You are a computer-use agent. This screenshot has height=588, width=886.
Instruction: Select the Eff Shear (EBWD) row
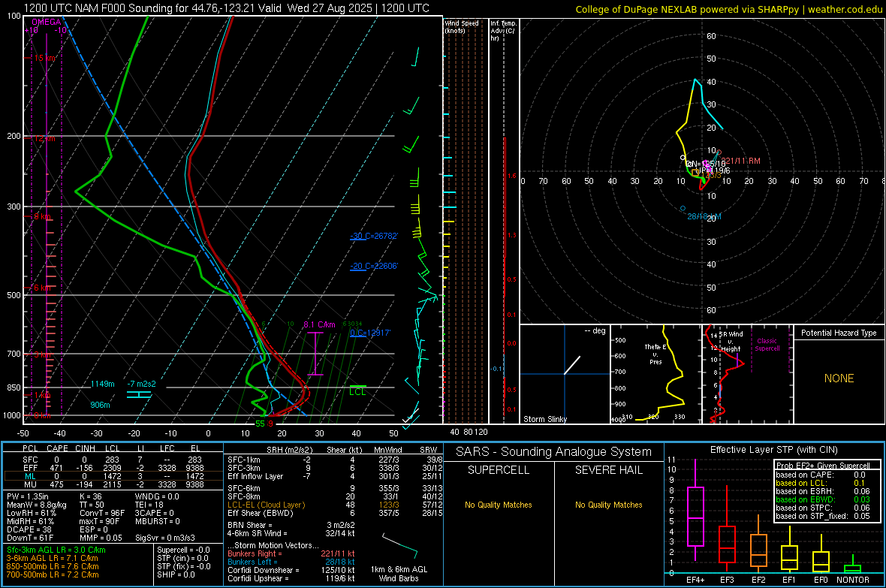click(x=335, y=513)
